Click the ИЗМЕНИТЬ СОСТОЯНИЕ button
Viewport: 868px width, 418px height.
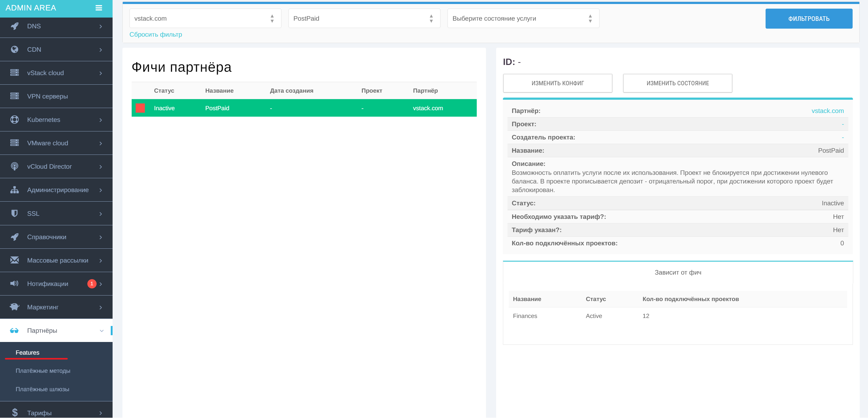[x=677, y=83]
